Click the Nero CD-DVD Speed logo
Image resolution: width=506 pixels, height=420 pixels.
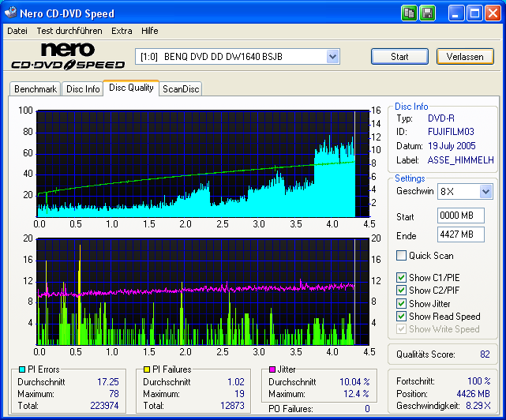pyautogui.click(x=67, y=58)
